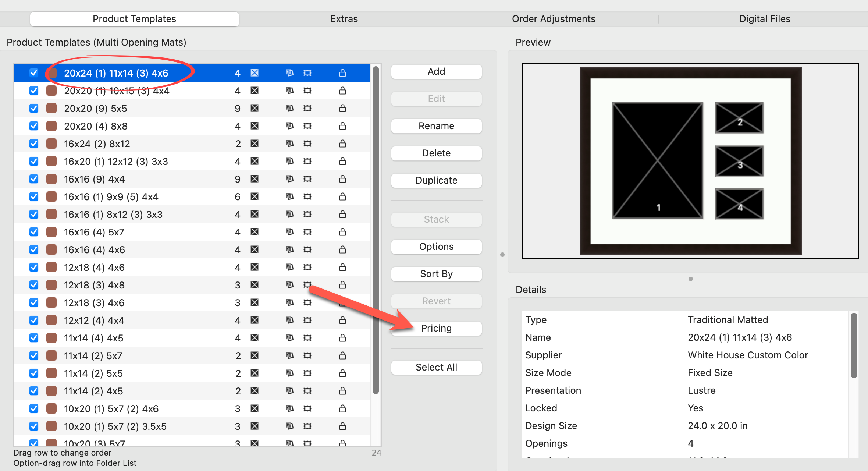The height and width of the screenshot is (471, 868).
Task: Click lock icon on selected 20x24 row
Action: click(342, 73)
